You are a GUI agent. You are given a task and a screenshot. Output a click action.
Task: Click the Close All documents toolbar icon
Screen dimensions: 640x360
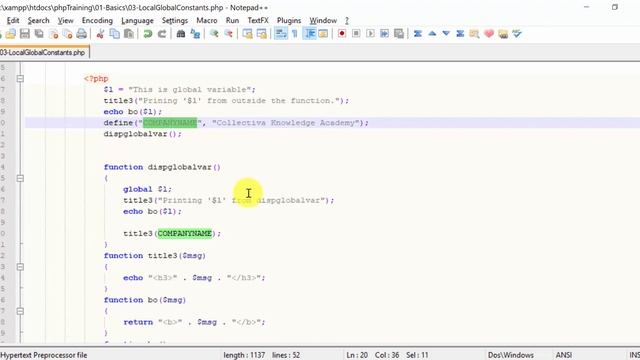(x=67, y=34)
